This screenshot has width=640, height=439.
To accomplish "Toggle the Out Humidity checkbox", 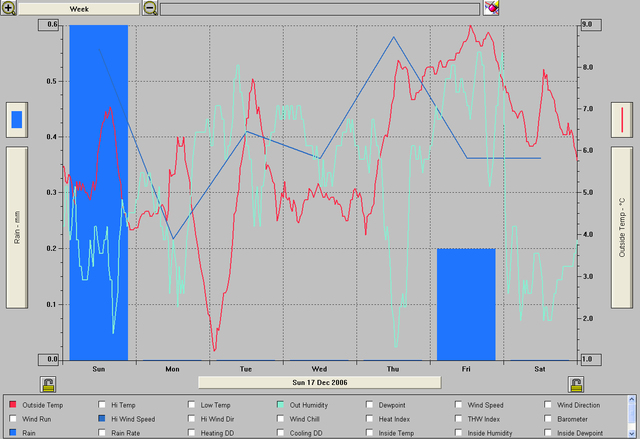I will pos(283,405).
